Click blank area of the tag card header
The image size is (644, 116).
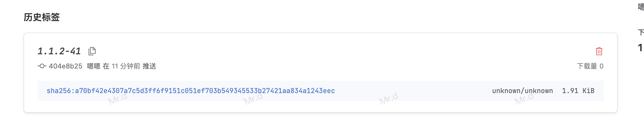(x=339, y=51)
